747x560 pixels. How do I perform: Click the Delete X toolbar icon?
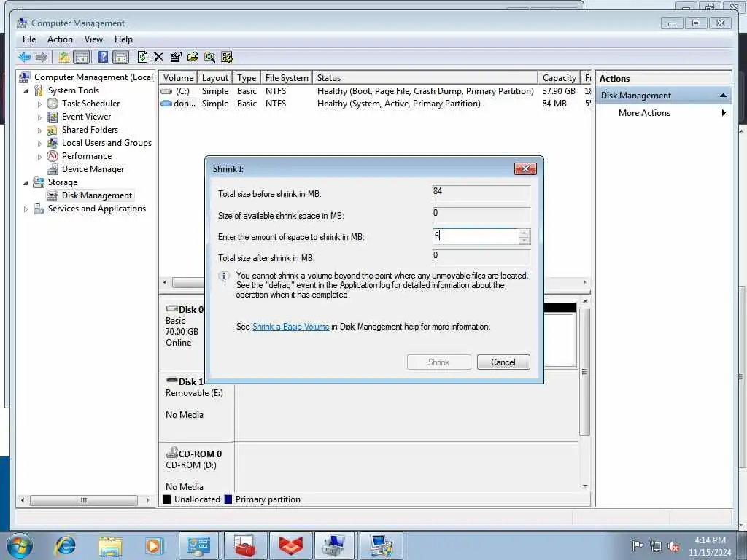[158, 57]
